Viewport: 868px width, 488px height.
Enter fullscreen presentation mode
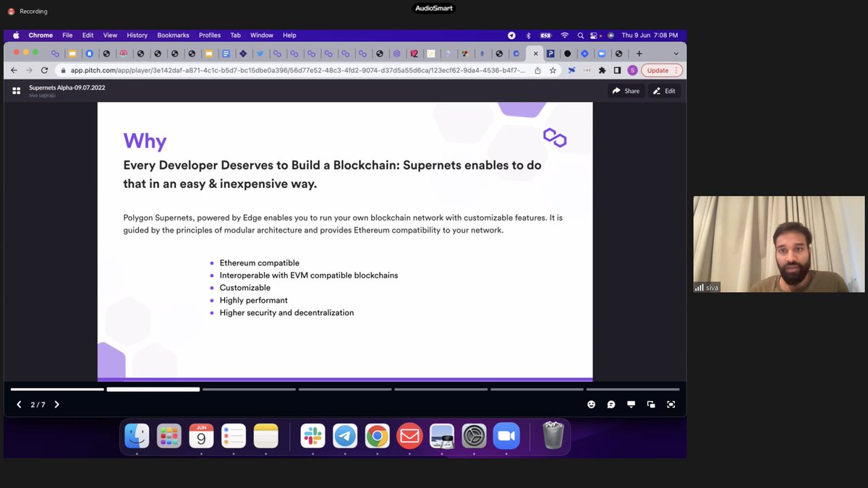[671, 405]
